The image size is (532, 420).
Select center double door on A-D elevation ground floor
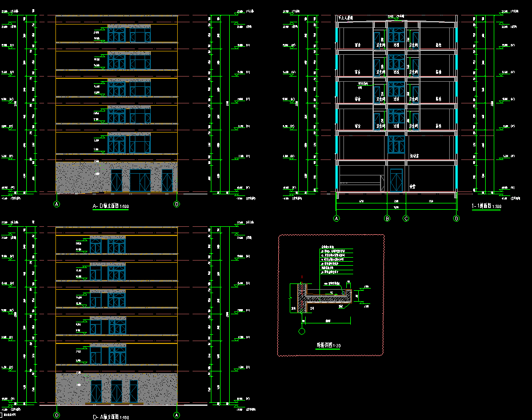(139, 181)
